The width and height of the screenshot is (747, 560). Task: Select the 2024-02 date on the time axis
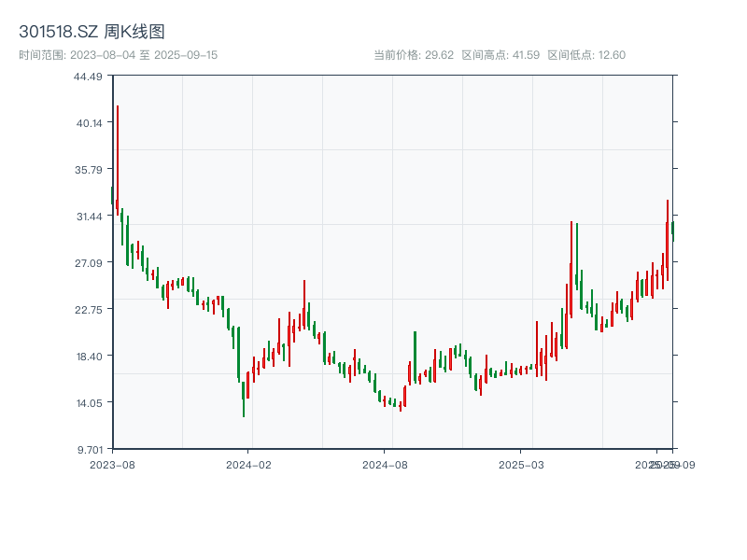249,464
